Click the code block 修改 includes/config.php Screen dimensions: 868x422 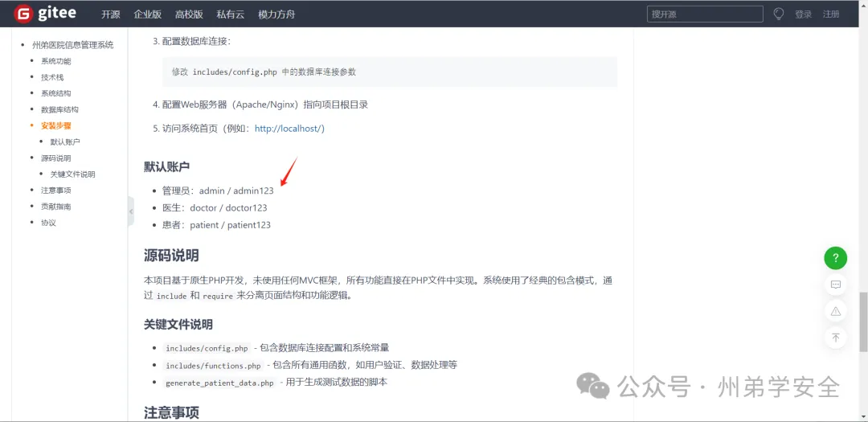click(390, 72)
